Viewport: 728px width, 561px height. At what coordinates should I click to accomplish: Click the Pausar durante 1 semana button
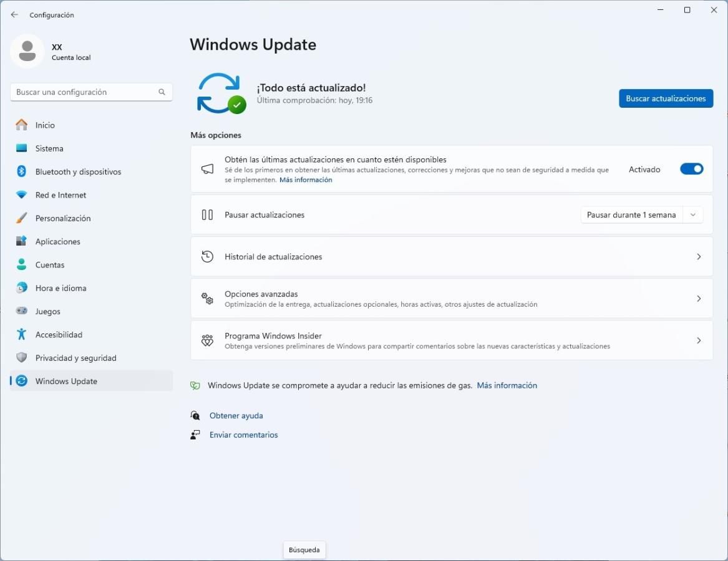point(631,215)
